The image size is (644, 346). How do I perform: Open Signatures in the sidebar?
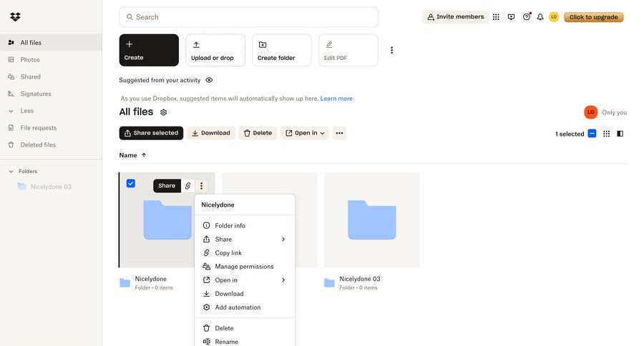tap(51, 94)
